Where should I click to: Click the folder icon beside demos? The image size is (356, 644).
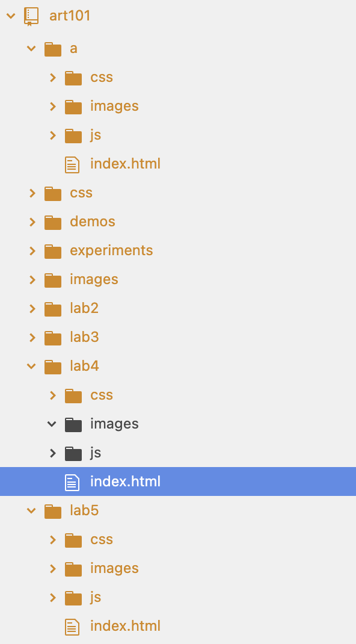click(52, 222)
